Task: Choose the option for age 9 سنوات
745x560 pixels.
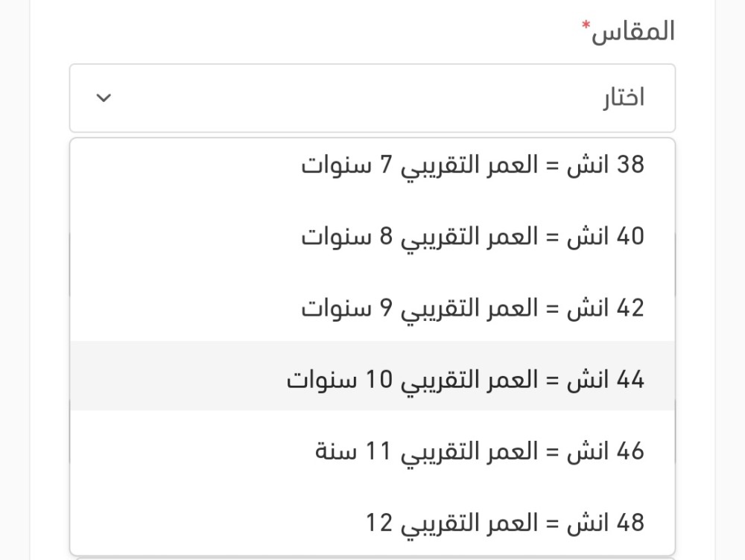Action: pos(472,308)
